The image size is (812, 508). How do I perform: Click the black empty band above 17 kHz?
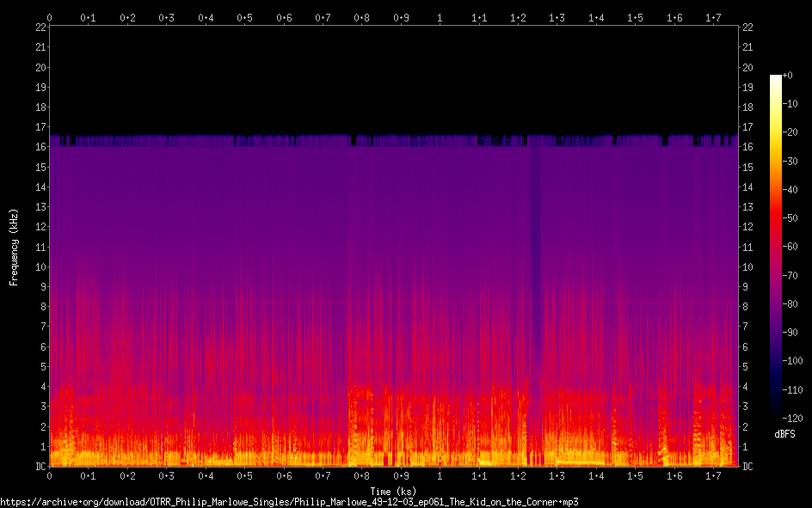394,77
